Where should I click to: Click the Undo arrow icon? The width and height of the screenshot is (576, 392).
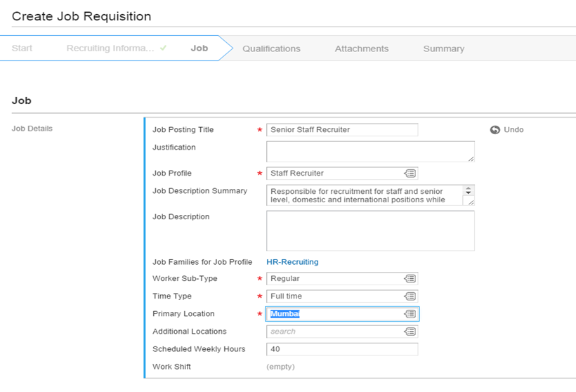pyautogui.click(x=495, y=130)
